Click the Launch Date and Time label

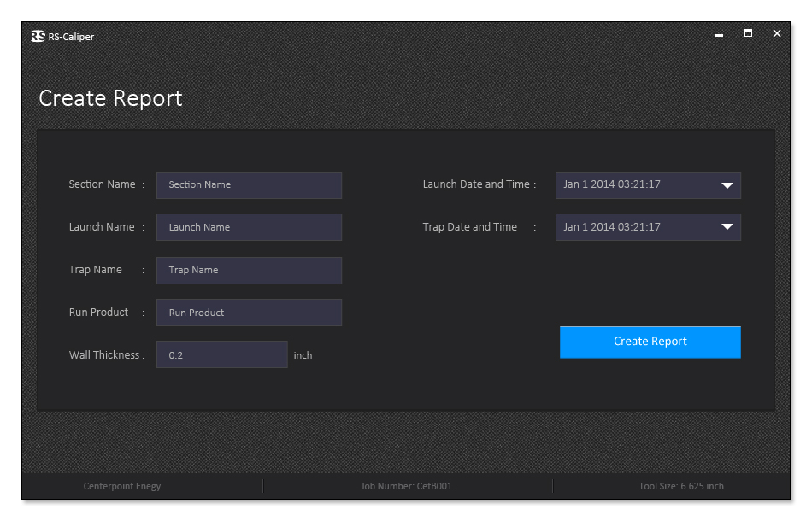pyautogui.click(x=476, y=184)
